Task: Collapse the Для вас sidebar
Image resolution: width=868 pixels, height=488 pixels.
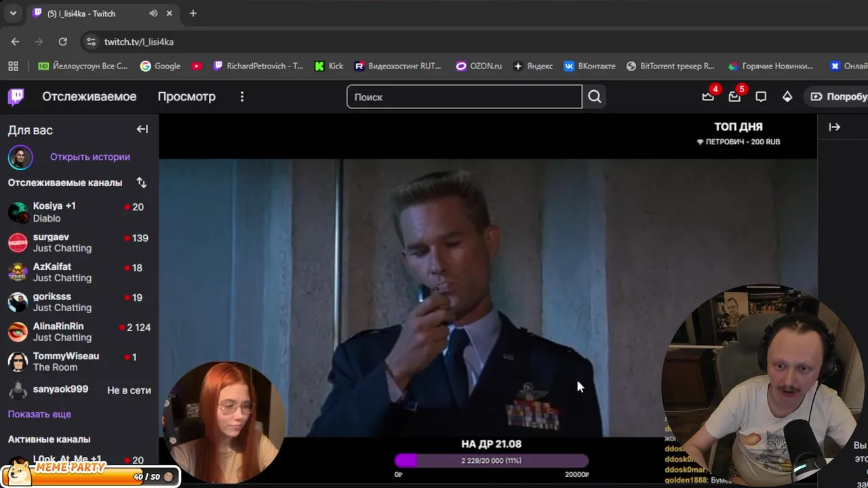Action: click(142, 129)
